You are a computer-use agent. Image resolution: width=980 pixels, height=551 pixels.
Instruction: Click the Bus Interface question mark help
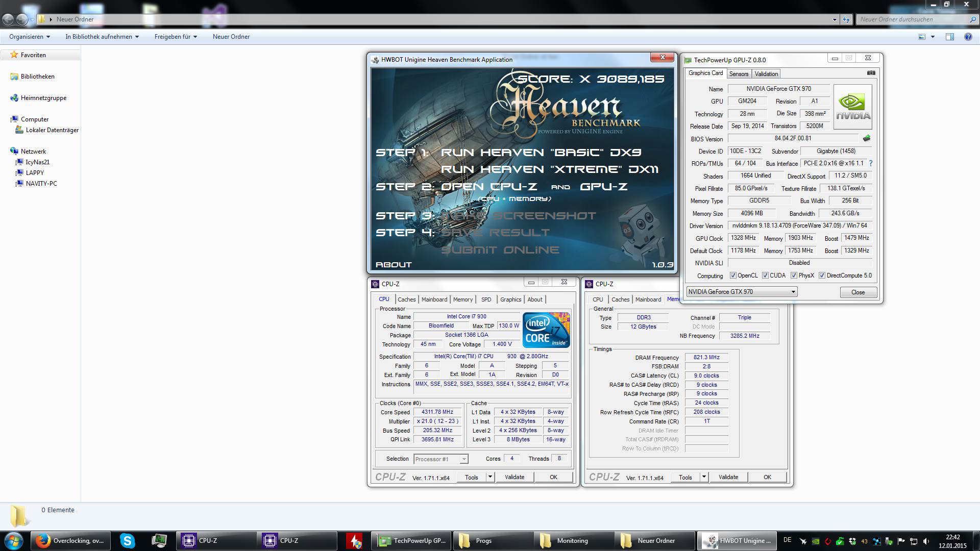[871, 163]
